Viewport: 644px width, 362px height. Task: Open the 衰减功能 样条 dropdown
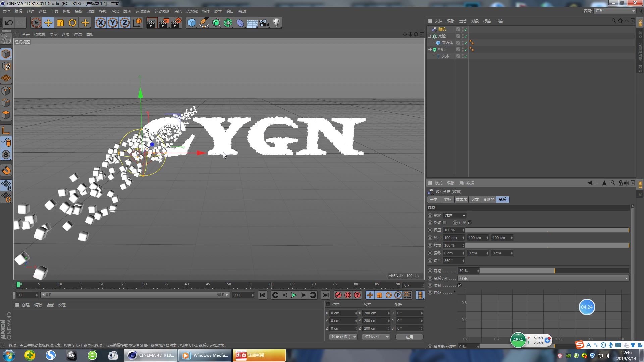[543, 278]
